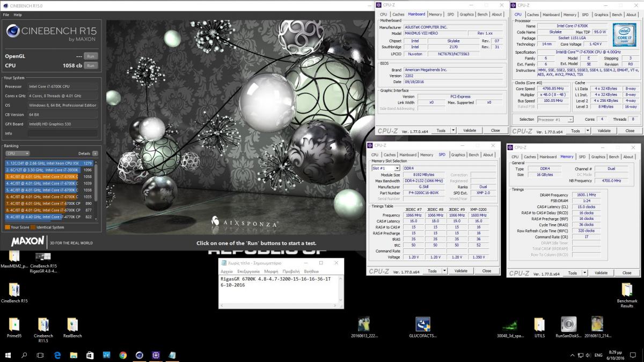Image resolution: width=644 pixels, height=362 pixels.
Task: Select the Benchmark Results folder icon
Action: point(627,295)
